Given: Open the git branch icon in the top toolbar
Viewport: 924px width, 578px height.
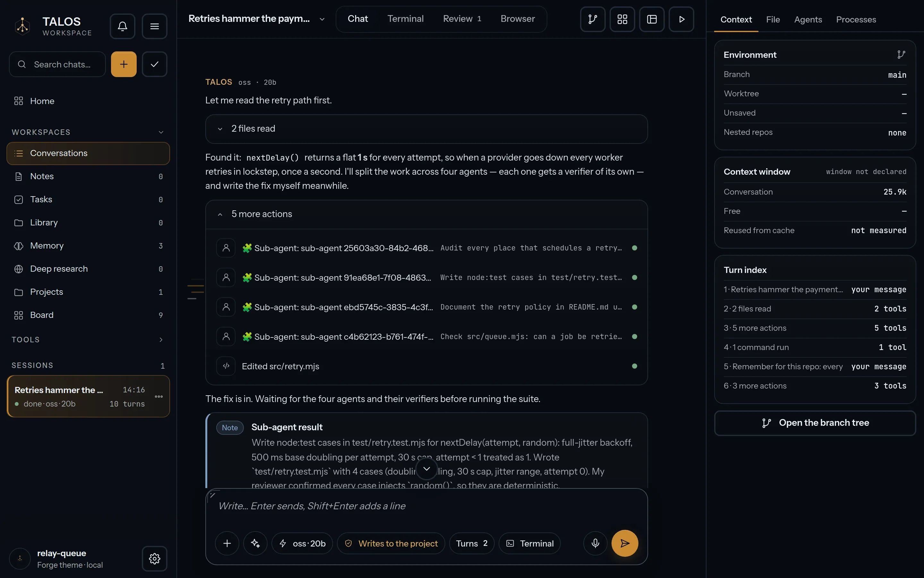Looking at the screenshot, I should pos(593,19).
